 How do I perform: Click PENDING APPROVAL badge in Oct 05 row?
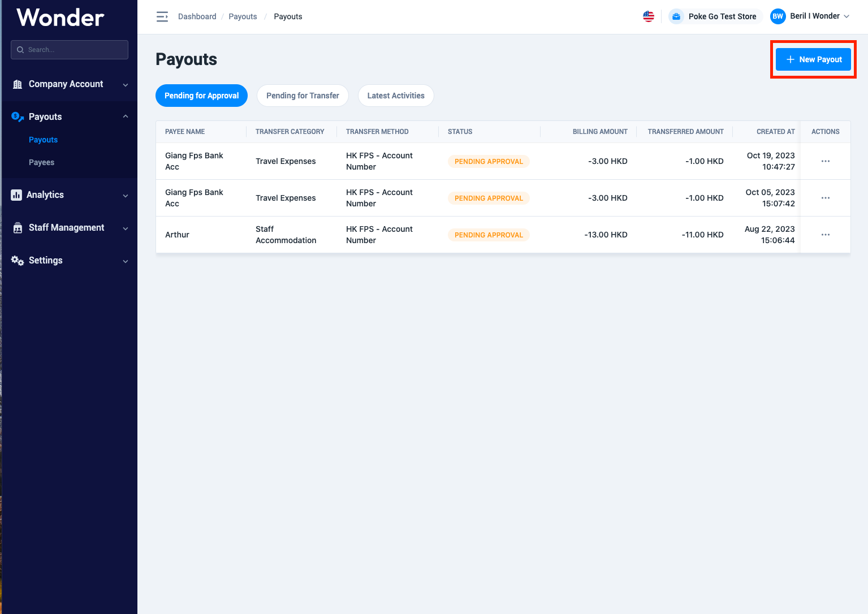489,198
